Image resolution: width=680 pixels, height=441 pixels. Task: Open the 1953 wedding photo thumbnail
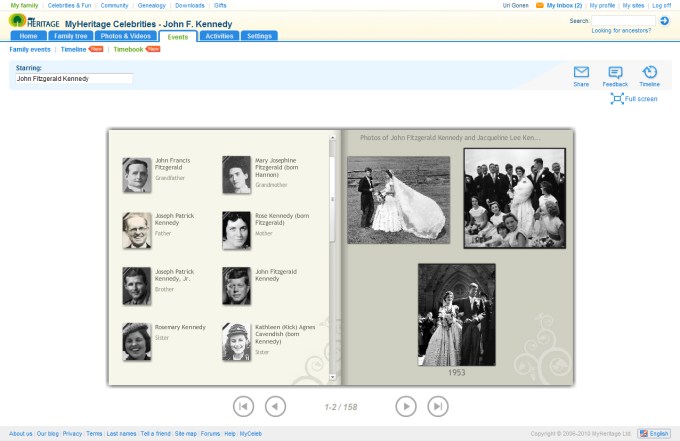(x=456, y=314)
